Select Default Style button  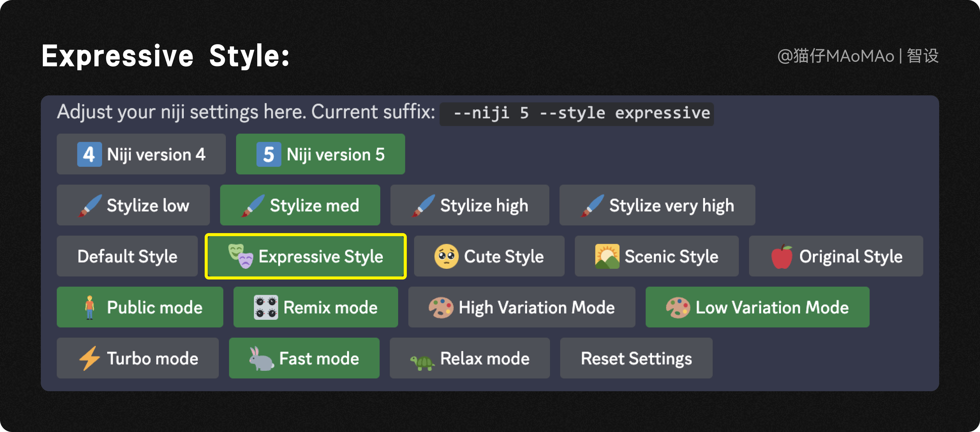coord(127,256)
